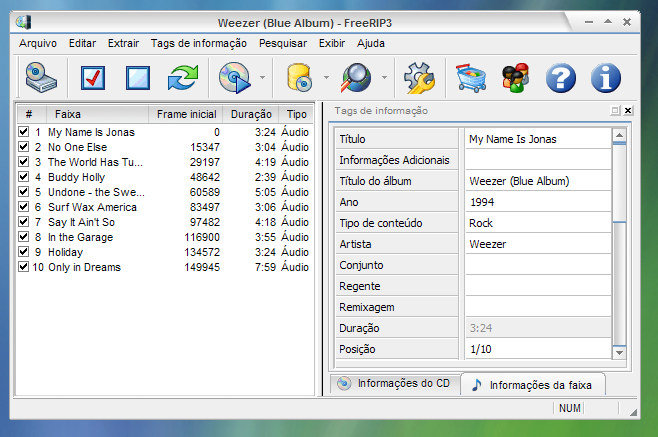This screenshot has width=658, height=437.
Task: Click the CD drive icon in the toolbar
Action: click(x=41, y=78)
